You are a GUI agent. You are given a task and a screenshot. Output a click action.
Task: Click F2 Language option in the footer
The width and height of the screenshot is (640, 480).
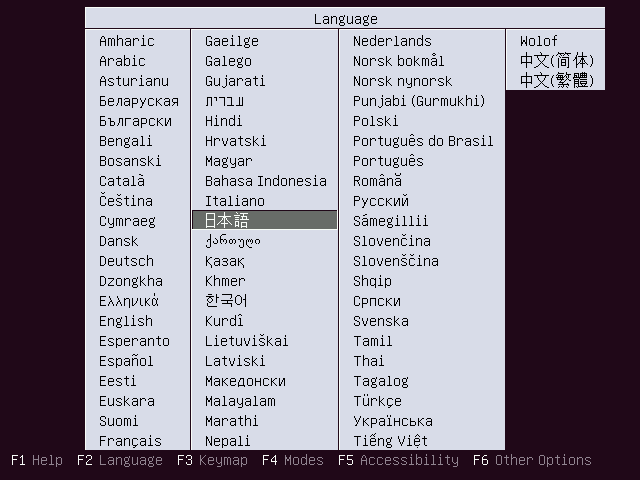pyautogui.click(x=119, y=461)
